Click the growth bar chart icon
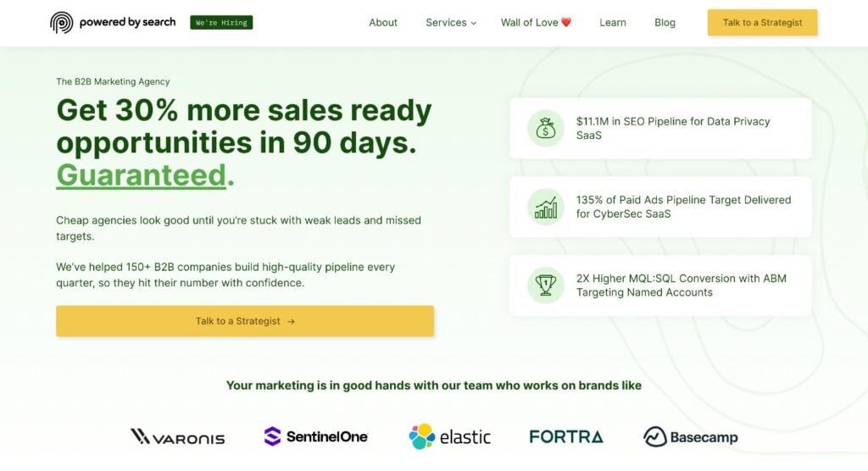Screen dimensions: 868x471 [x=545, y=207]
